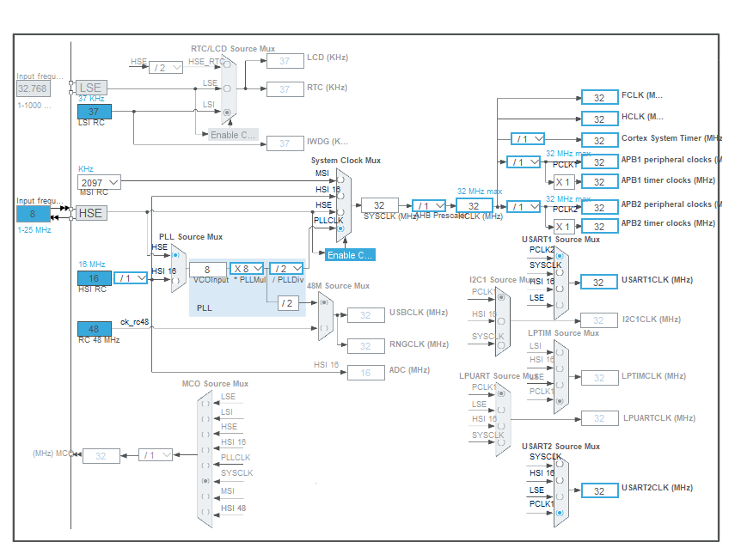Open the MSI RC frequency dropdown
Viewport: 735px width, 560px height.
point(98,182)
